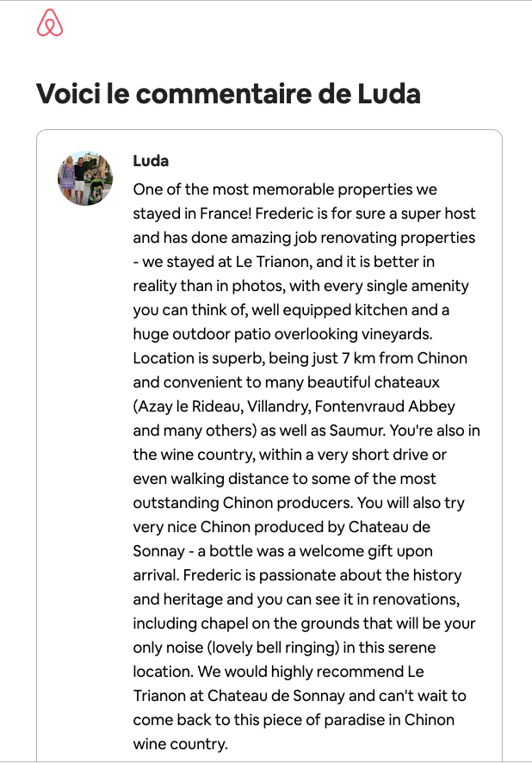Click the opening line starting One of the most memorable
The image size is (532, 763).
[x=285, y=189]
